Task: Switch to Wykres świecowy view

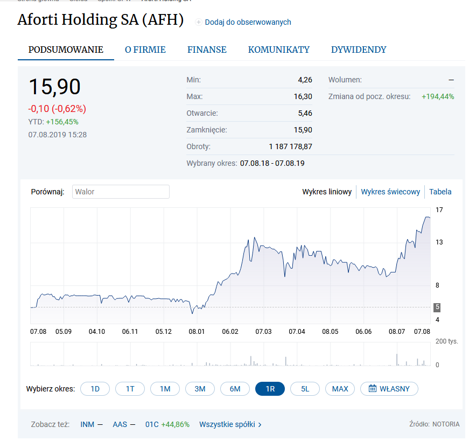Action: (x=390, y=192)
